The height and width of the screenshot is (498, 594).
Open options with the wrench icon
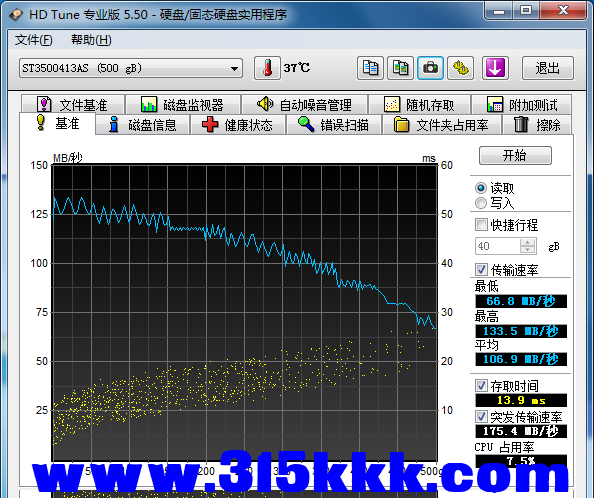tap(461, 68)
